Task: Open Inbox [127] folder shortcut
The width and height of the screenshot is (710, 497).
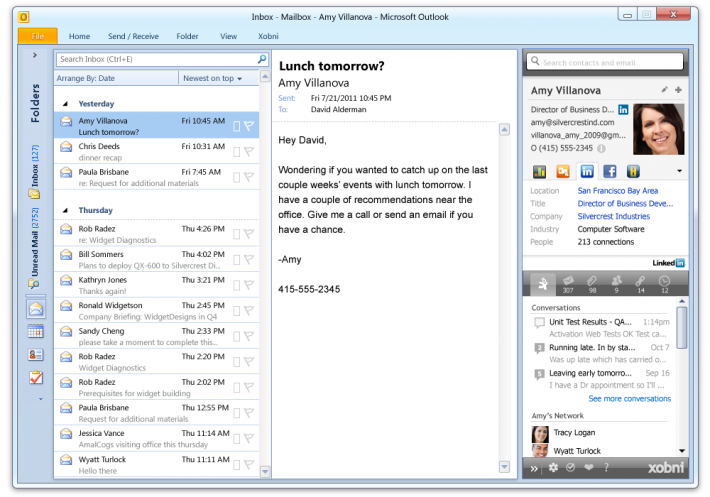Action: point(34,172)
